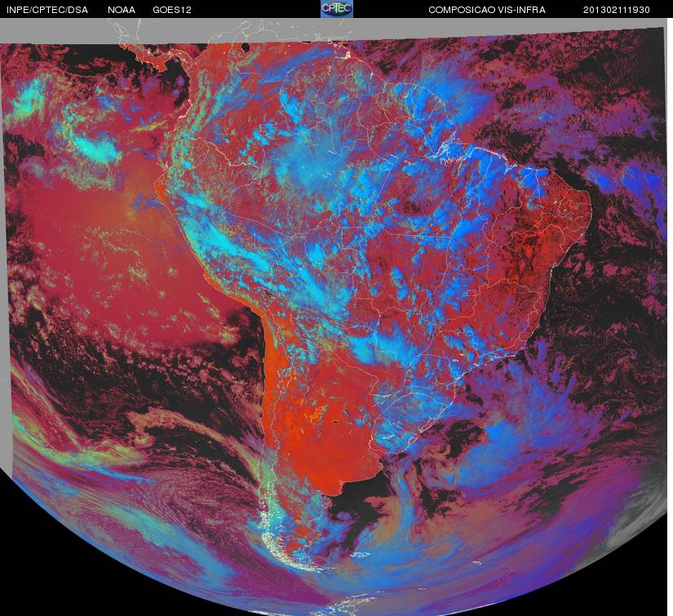Click the GOES12 satellite label
Viewport: 673px width, 616px height.
click(x=172, y=10)
